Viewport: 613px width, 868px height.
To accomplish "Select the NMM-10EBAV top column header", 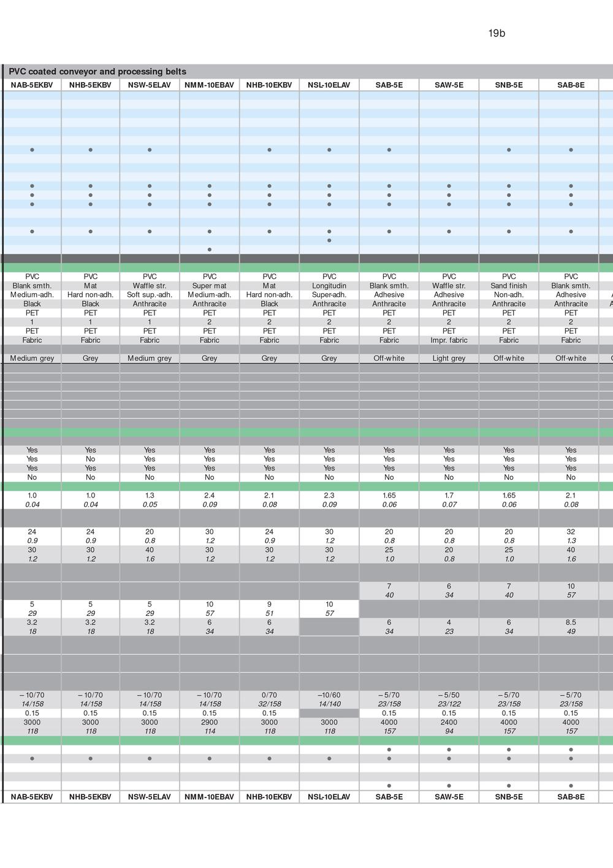I will [210, 85].
